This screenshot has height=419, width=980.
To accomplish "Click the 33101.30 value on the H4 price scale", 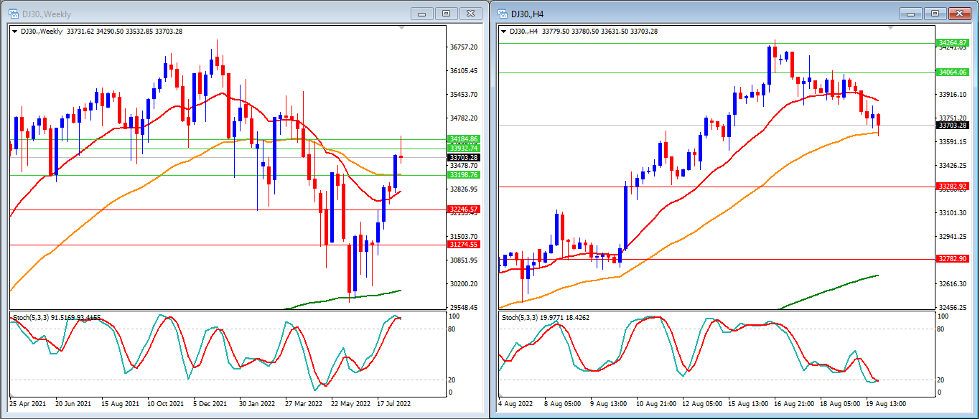I will point(954,213).
